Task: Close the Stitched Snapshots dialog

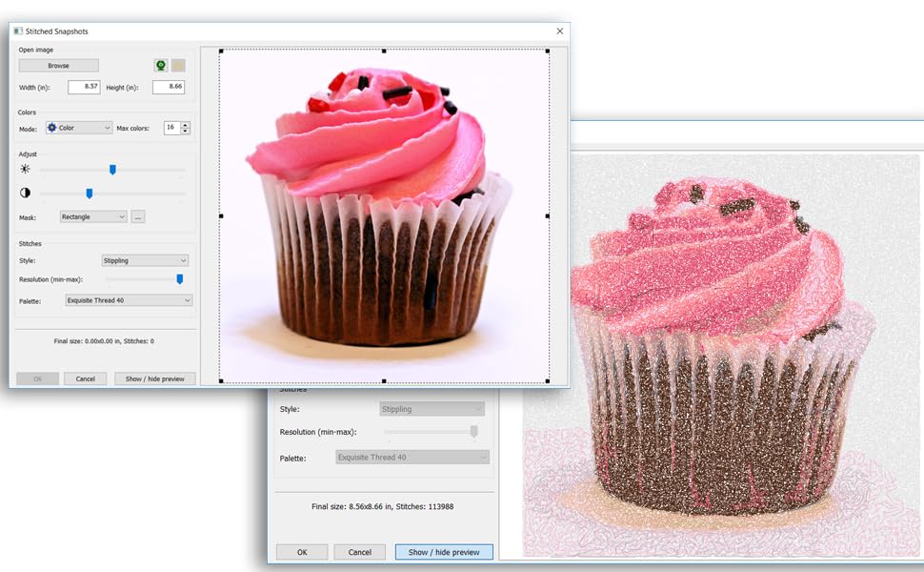Action: tap(560, 31)
